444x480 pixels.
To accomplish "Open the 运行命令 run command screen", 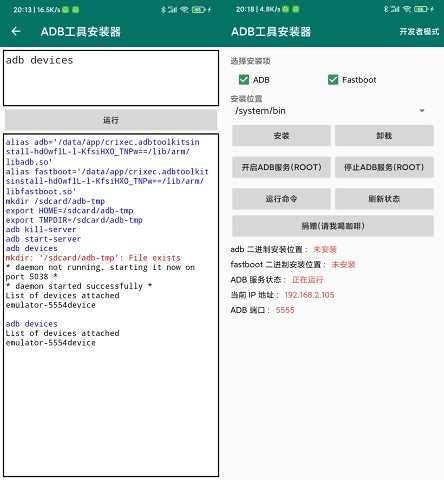I will (x=281, y=199).
